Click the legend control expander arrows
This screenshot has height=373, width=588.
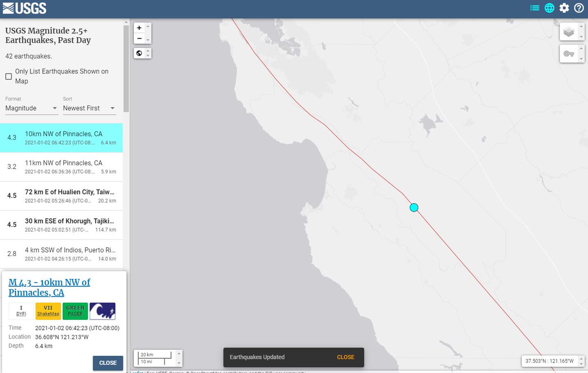(581, 54)
